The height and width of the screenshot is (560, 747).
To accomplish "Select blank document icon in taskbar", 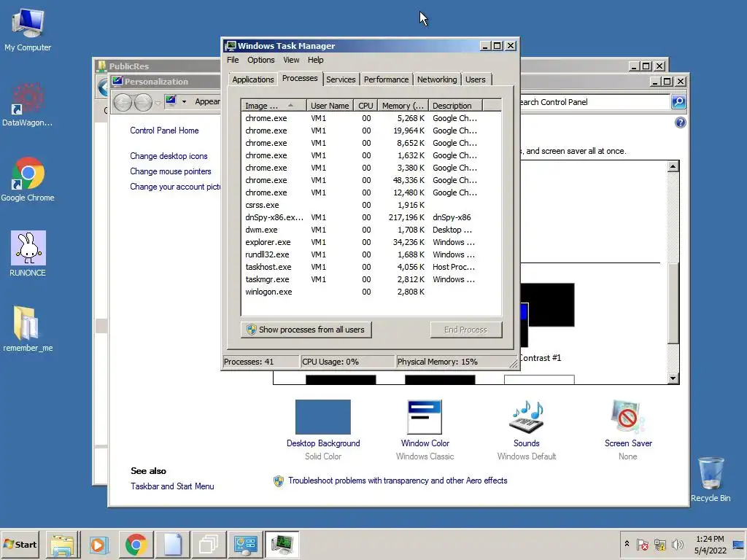I will point(172,545).
